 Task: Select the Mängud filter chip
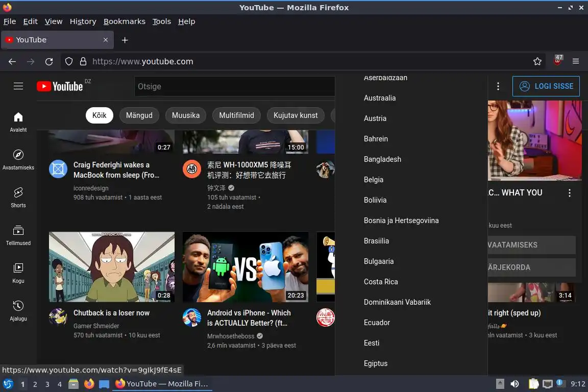click(x=139, y=115)
